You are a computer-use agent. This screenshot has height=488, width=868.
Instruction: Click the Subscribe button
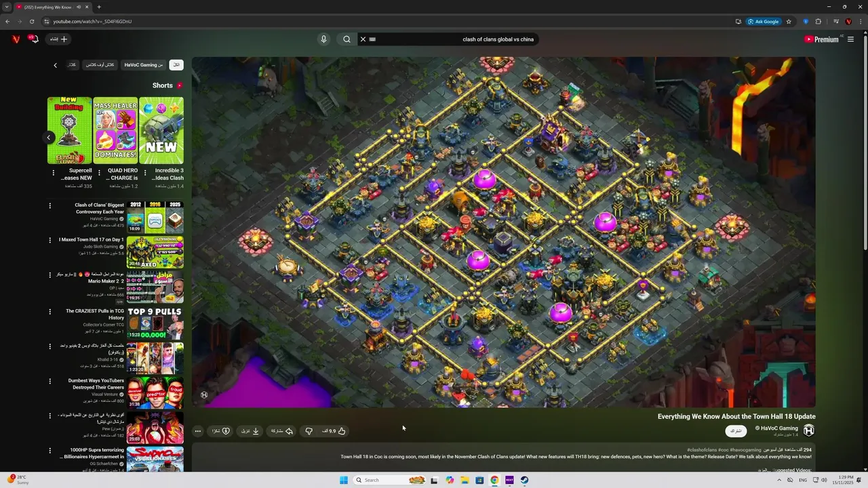[x=736, y=431]
